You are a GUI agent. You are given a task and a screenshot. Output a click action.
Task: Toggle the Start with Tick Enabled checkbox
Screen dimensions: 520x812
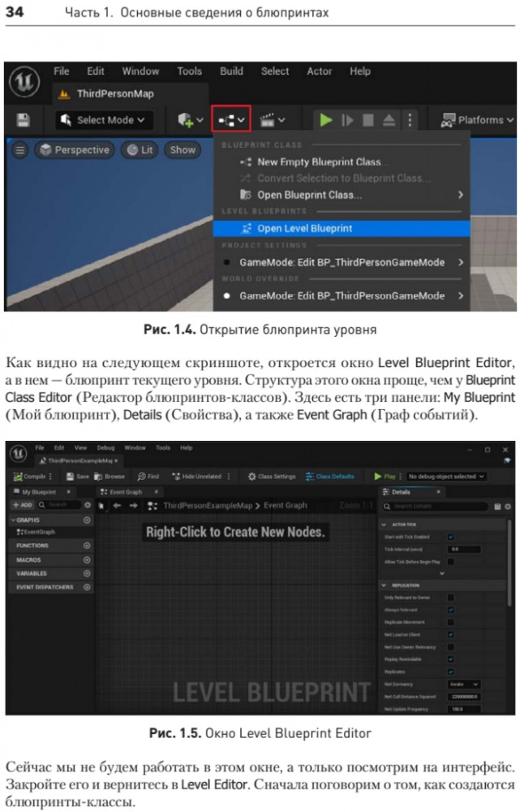click(x=451, y=537)
